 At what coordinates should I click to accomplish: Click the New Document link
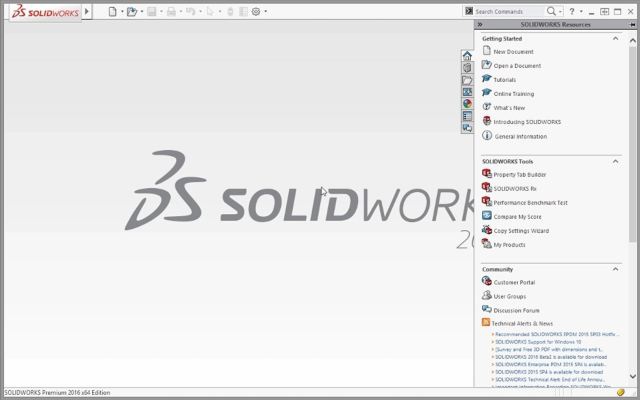[x=513, y=52]
